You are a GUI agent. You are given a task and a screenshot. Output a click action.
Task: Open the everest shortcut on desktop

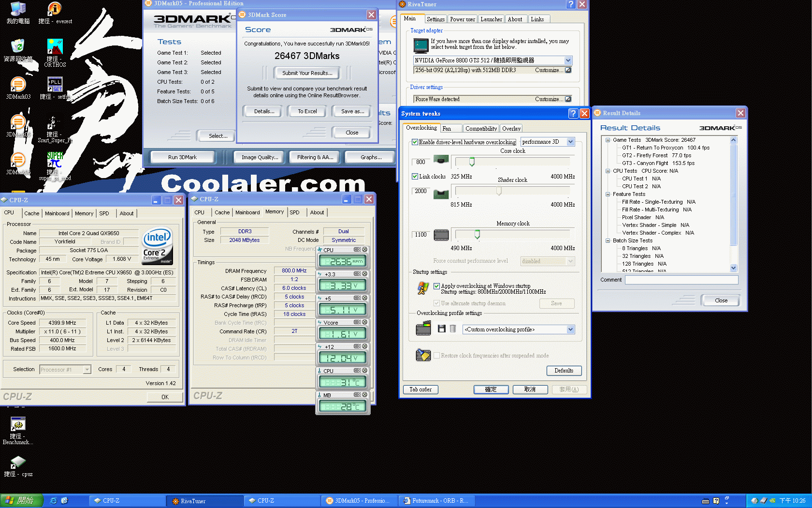click(x=55, y=13)
